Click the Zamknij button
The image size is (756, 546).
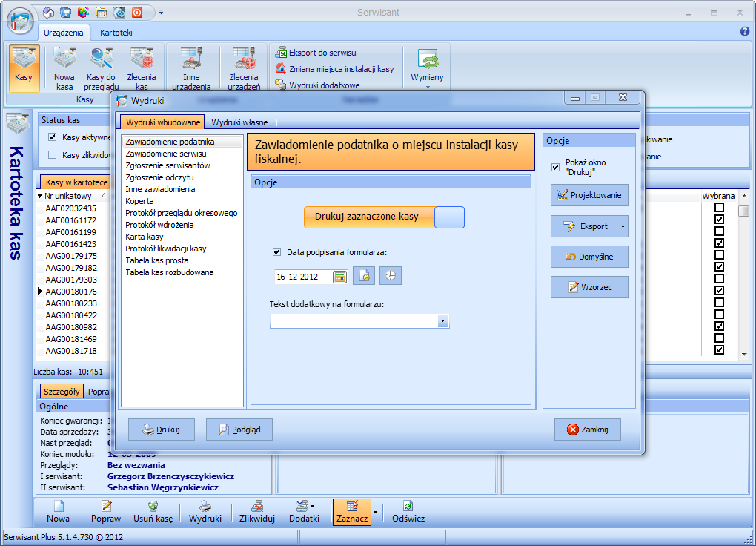pos(588,430)
